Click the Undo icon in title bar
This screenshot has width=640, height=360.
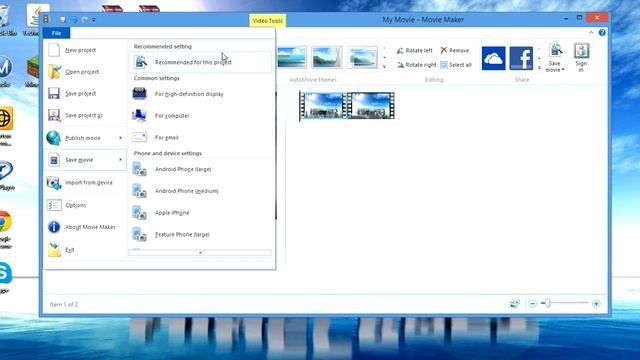tap(75, 20)
